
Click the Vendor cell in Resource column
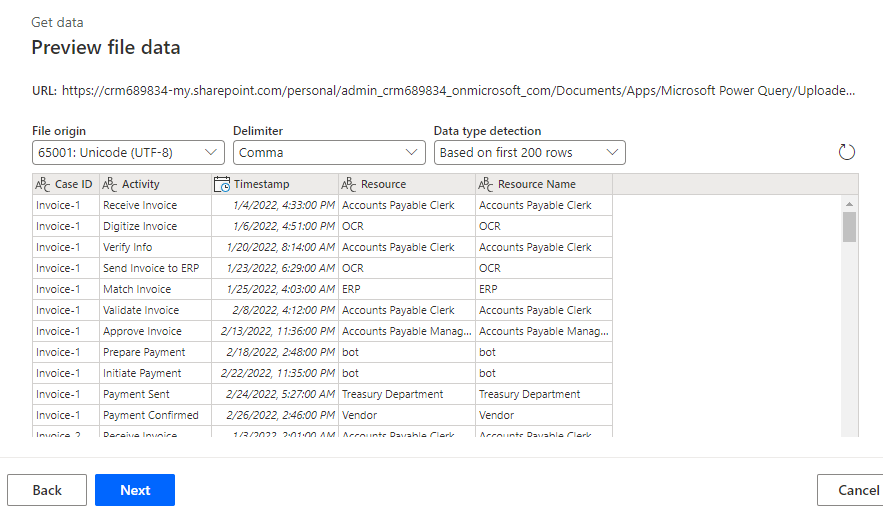click(407, 415)
